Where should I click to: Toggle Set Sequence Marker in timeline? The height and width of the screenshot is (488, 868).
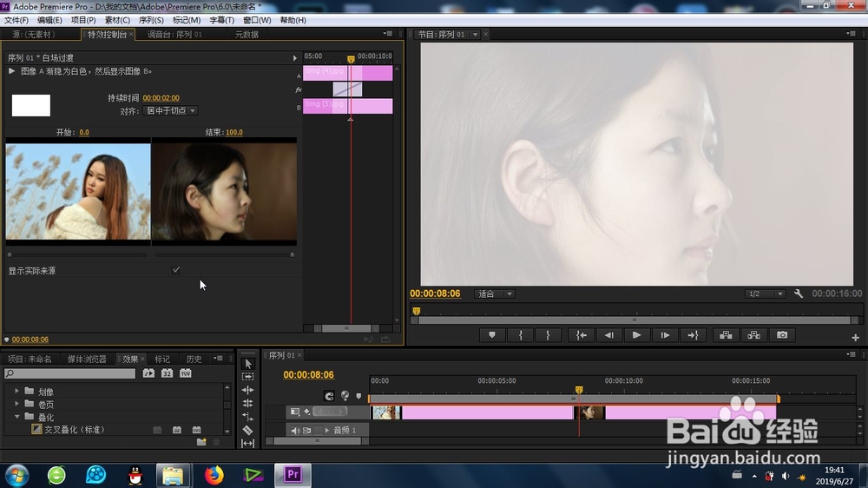point(345,395)
